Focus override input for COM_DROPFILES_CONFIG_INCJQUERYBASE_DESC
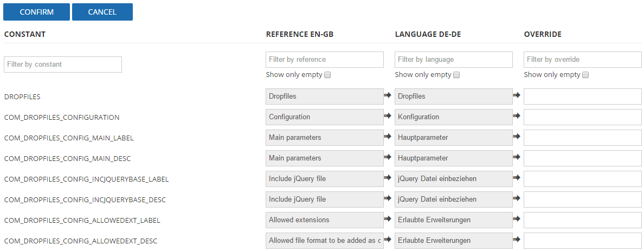 (582, 199)
